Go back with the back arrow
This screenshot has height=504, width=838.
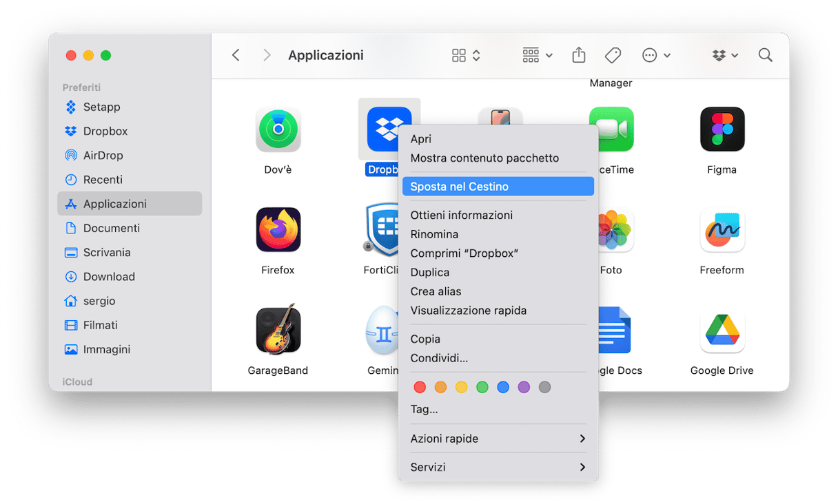(236, 55)
